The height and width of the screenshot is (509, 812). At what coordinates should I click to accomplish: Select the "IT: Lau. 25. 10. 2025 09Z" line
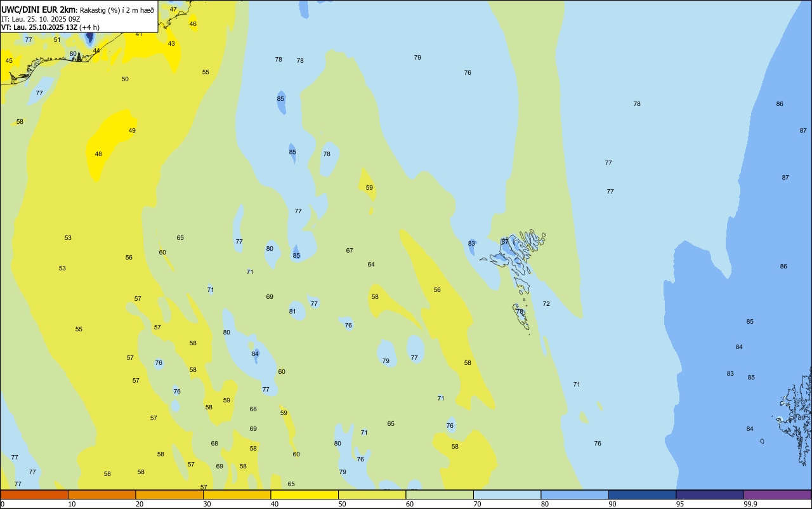pos(41,19)
